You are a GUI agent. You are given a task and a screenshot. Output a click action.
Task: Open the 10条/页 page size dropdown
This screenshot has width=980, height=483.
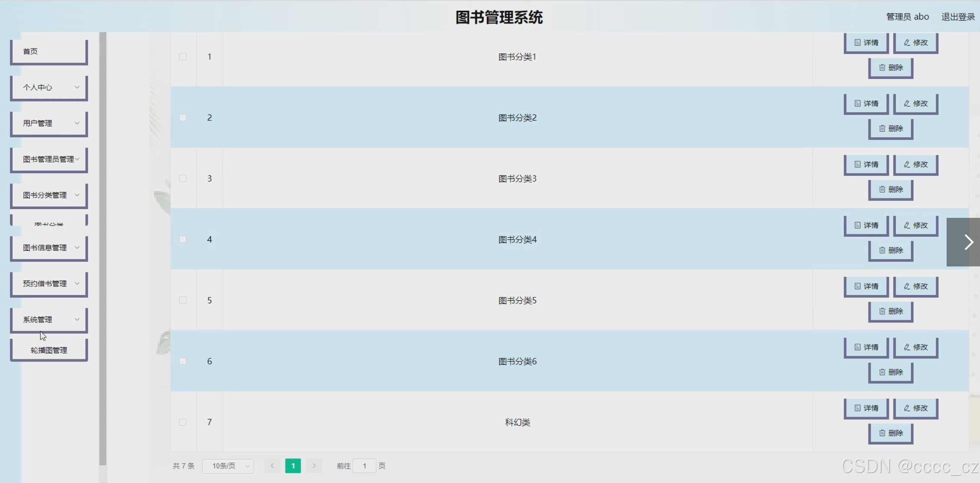pos(228,466)
